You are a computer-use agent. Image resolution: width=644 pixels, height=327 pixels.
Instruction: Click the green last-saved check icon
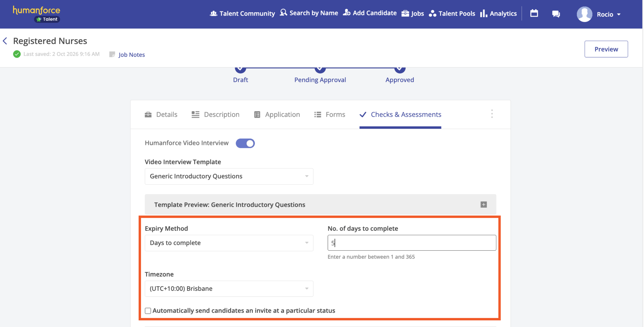click(17, 54)
